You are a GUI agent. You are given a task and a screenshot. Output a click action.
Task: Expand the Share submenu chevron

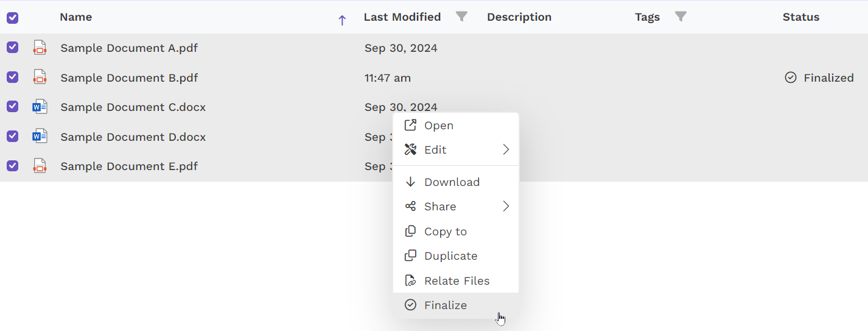pyautogui.click(x=506, y=206)
